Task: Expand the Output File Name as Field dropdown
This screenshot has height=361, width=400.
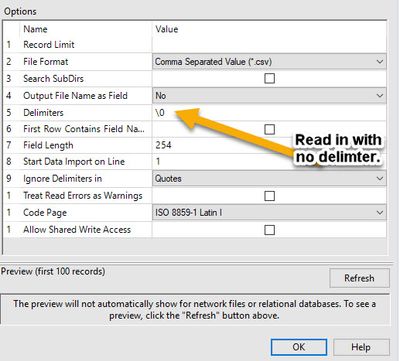Action: (269, 96)
